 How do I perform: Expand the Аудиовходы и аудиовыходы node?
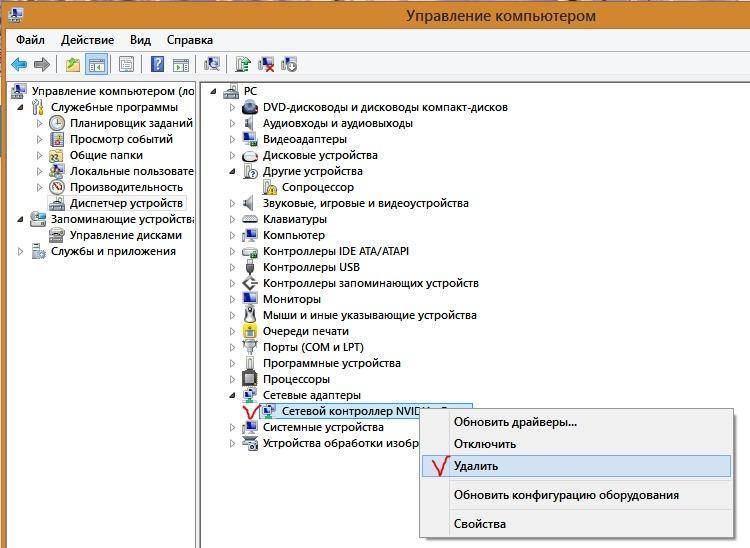pyautogui.click(x=232, y=123)
